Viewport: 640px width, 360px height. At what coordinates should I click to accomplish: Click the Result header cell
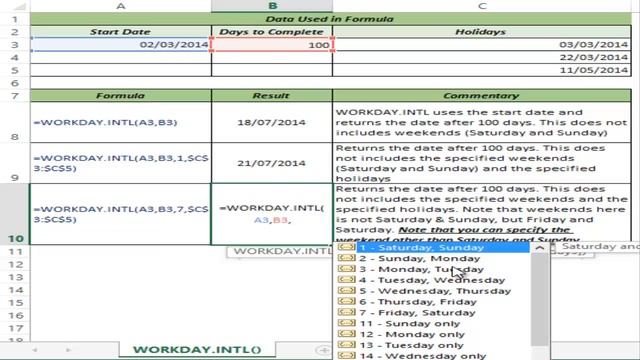click(272, 96)
